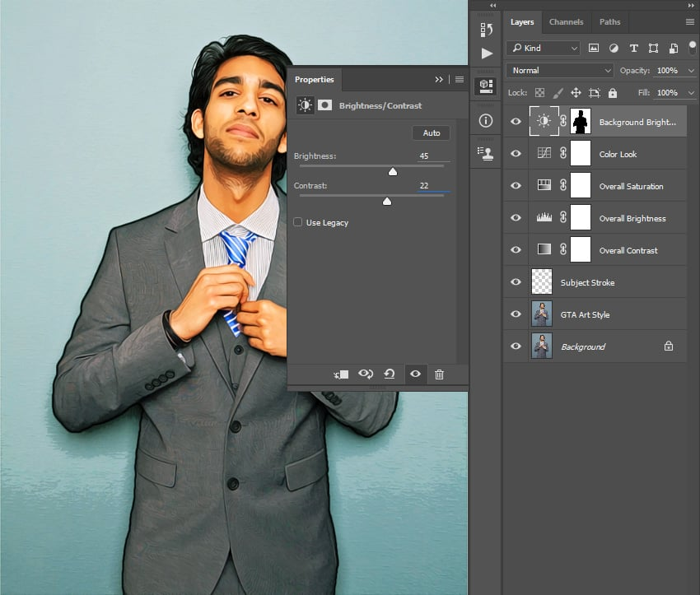The image size is (700, 595).
Task: Collapse the icon panel strip arrows
Action: [492, 6]
